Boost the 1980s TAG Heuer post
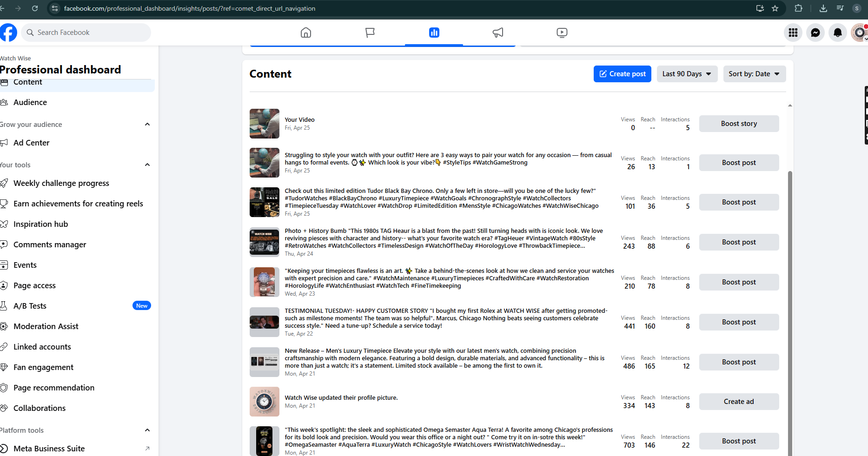This screenshot has width=868, height=456. click(739, 242)
